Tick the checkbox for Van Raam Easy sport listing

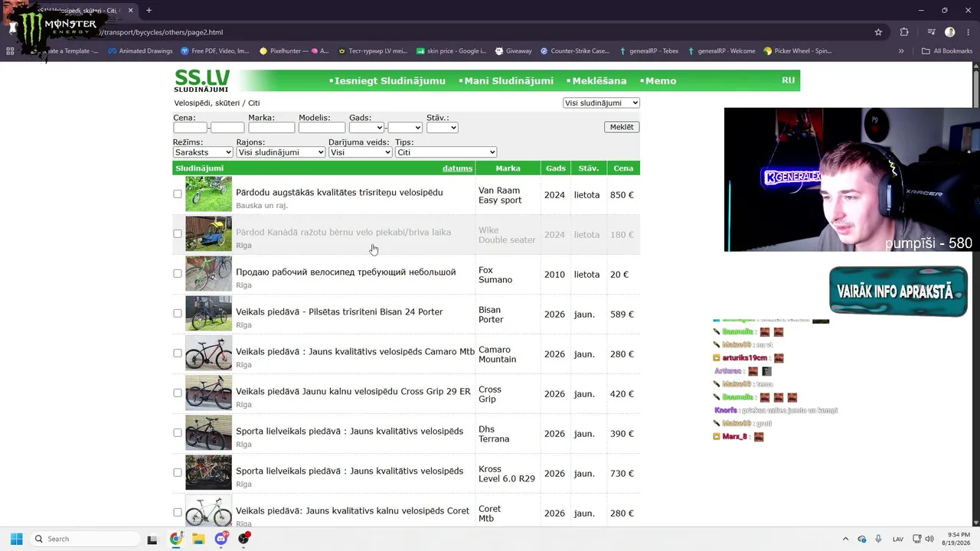click(x=178, y=194)
